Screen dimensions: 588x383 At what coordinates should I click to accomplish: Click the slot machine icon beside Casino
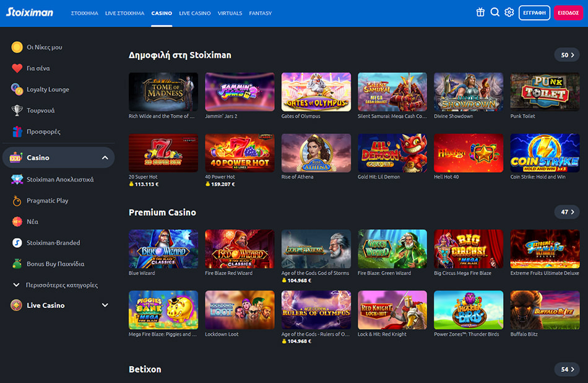16,157
